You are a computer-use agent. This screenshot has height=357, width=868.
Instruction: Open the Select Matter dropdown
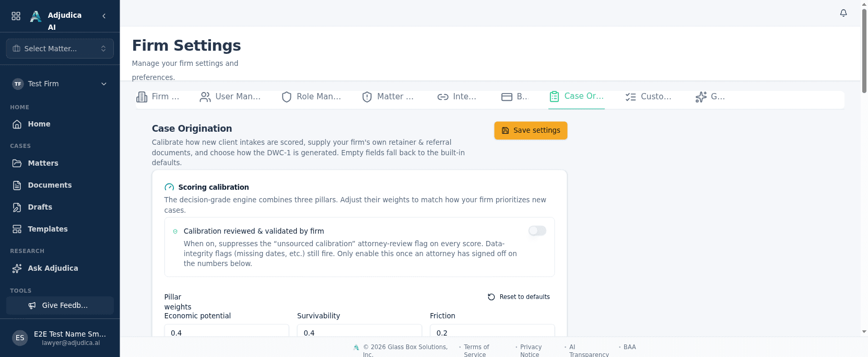click(60, 49)
